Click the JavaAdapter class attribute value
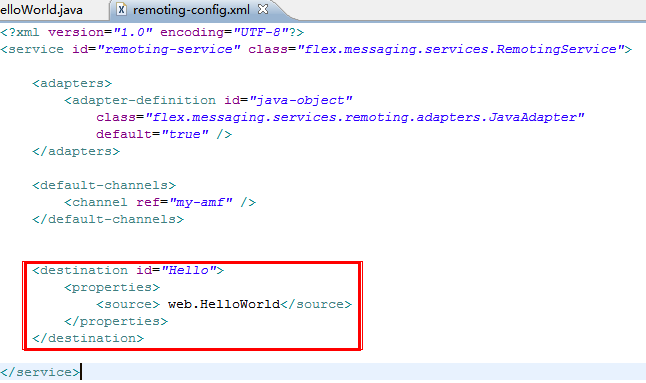 tap(365, 117)
